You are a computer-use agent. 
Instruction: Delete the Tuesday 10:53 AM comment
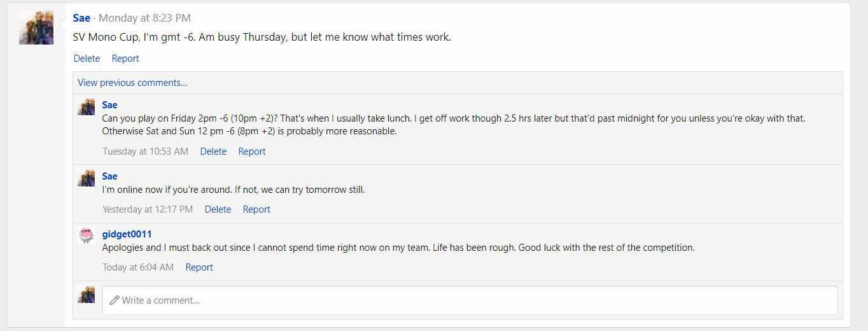pos(213,151)
